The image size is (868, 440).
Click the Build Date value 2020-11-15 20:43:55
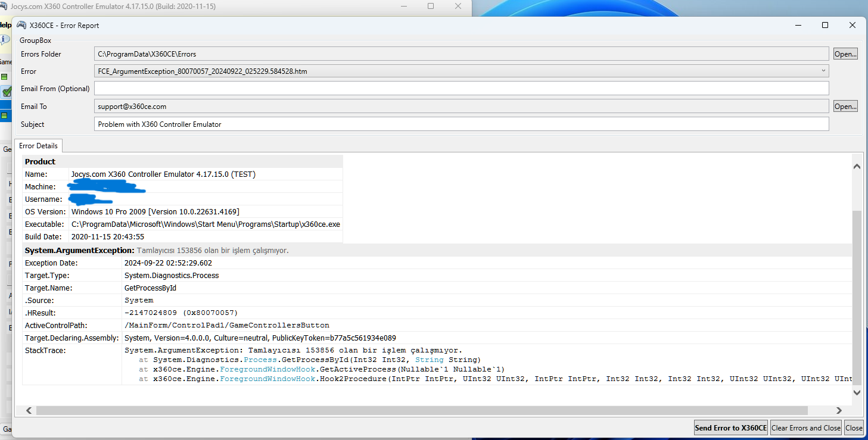click(x=108, y=236)
